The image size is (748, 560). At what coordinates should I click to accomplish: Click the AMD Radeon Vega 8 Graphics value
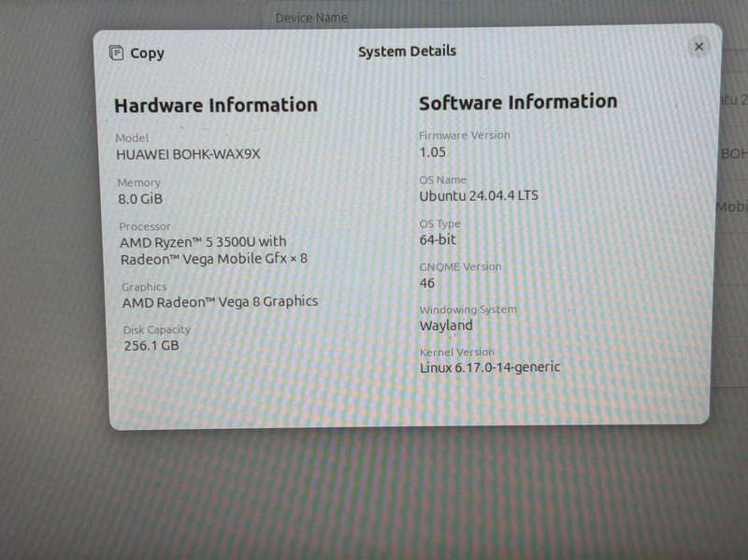[220, 302]
